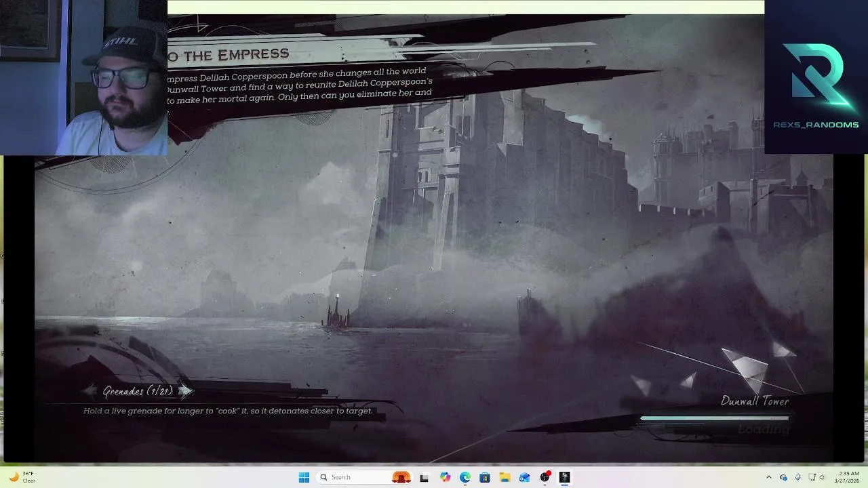868x488 pixels.
Task: Open OBS Studio from the taskbar
Action: (545, 477)
